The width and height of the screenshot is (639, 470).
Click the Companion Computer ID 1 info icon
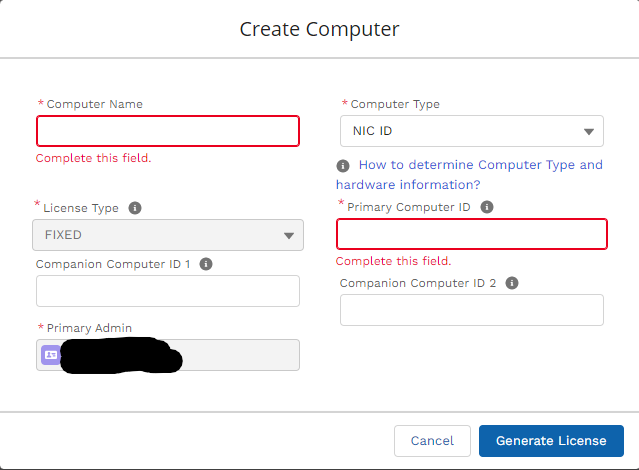point(206,264)
